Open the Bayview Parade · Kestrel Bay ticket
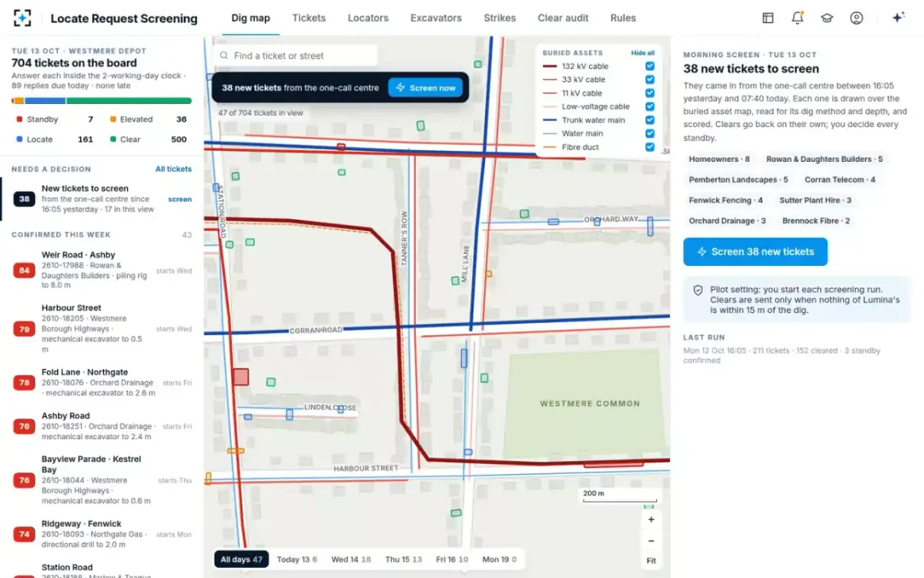Image resolution: width=924 pixels, height=578 pixels. click(102, 480)
